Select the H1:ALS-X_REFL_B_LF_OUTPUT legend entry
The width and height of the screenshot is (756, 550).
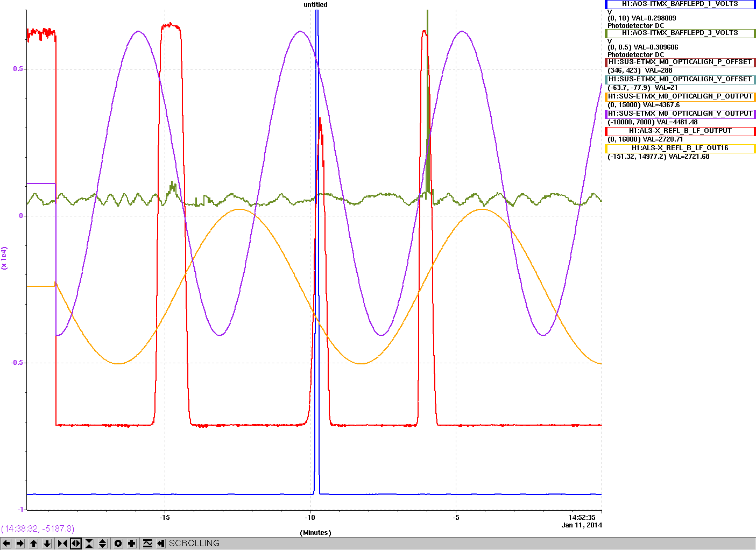pos(680,131)
